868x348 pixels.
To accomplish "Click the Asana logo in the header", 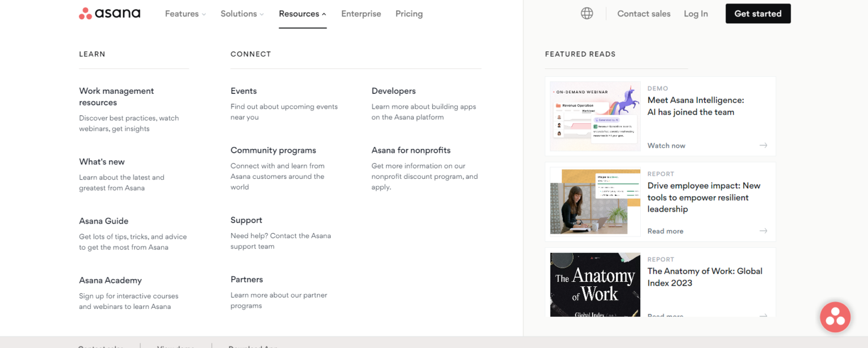I will point(109,13).
